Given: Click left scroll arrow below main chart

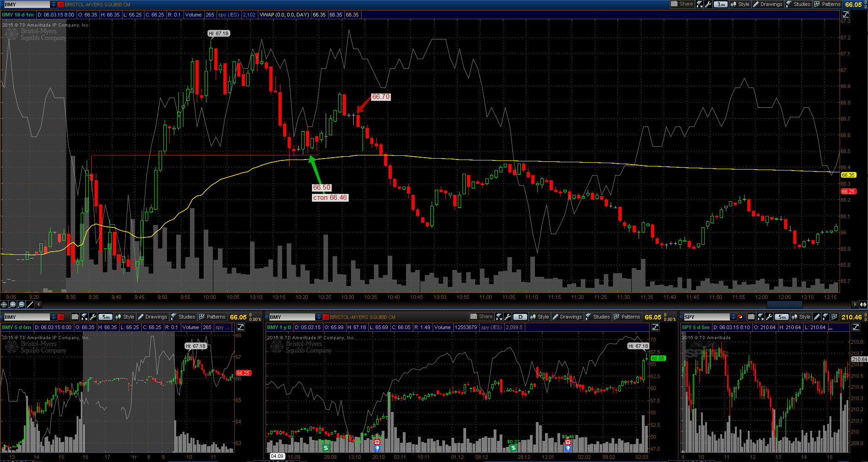Looking at the screenshot, I should point(39,304).
